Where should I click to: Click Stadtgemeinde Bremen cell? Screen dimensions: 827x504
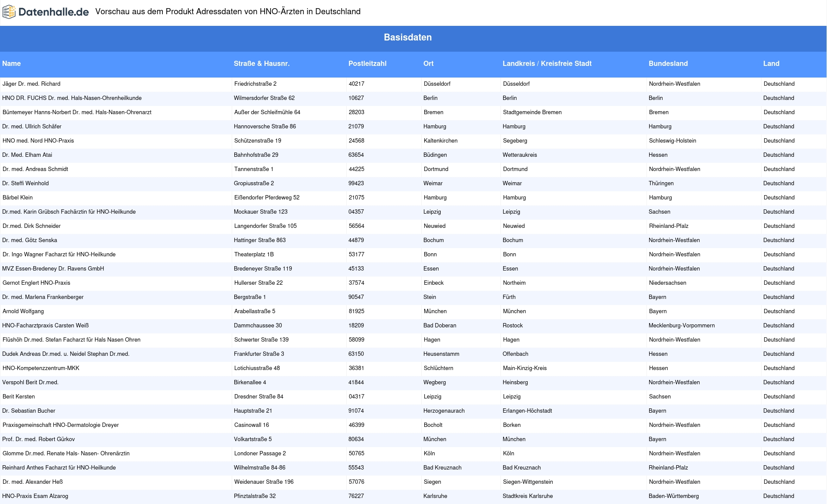click(532, 112)
